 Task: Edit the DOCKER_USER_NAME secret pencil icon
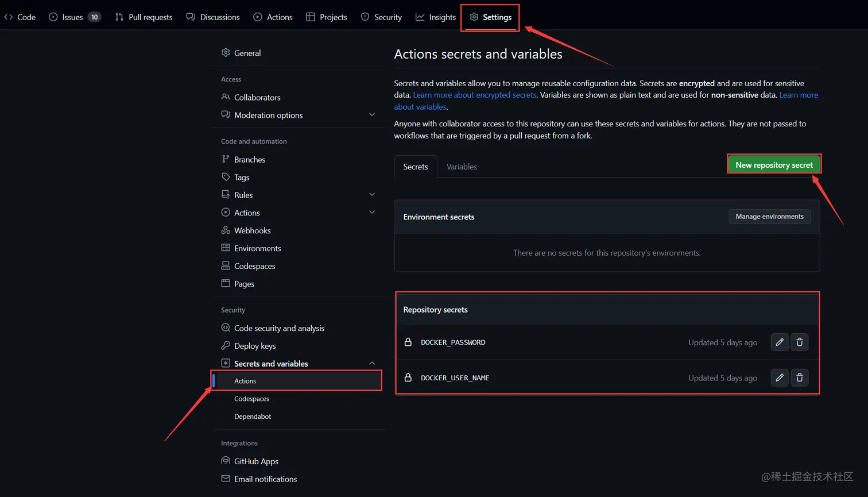coord(780,377)
